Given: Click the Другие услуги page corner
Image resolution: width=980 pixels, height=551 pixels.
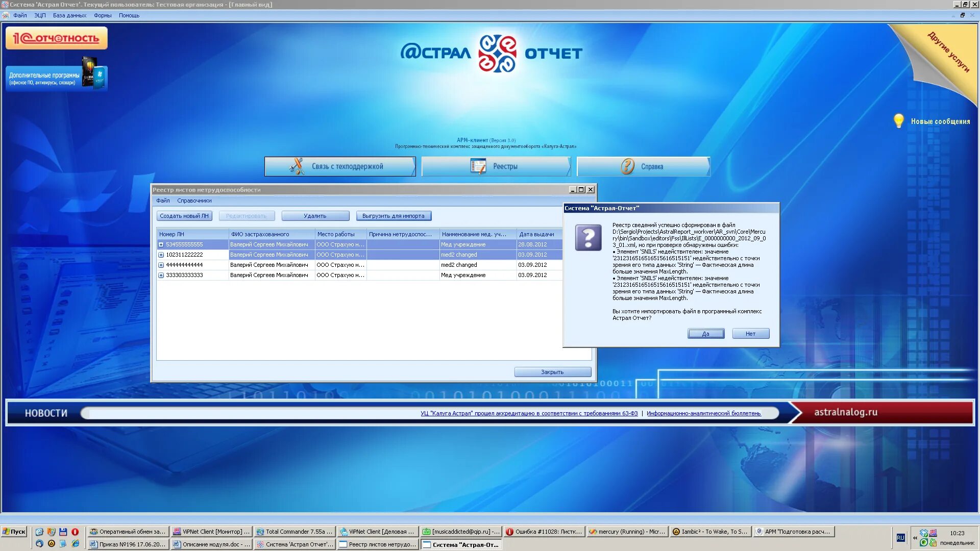Looking at the screenshot, I should (x=947, y=52).
